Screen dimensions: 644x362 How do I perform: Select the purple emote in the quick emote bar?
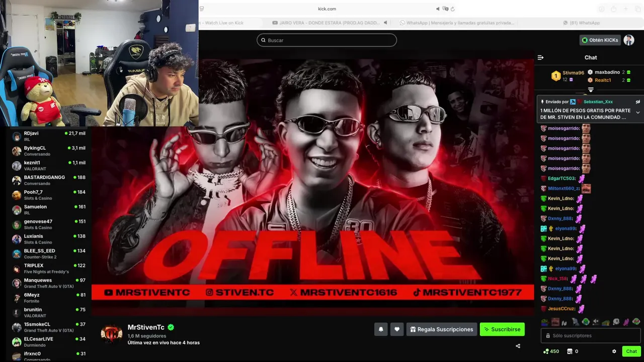point(626,322)
